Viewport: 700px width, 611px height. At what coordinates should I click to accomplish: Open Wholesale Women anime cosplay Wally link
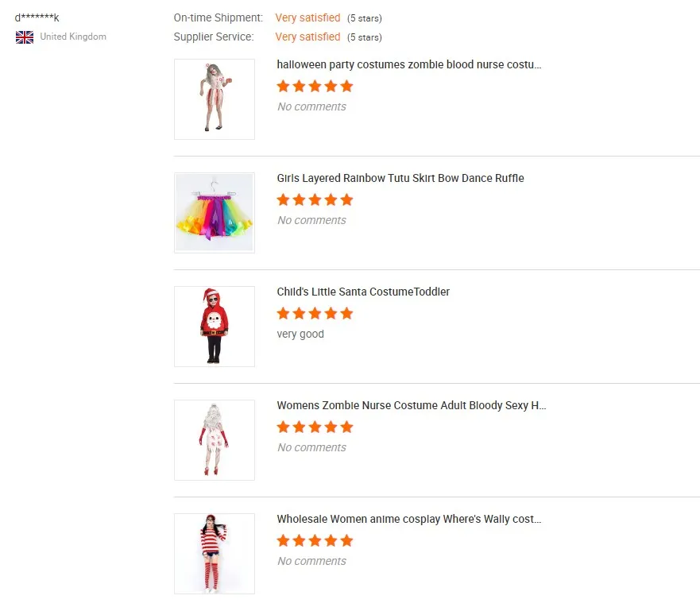409,519
